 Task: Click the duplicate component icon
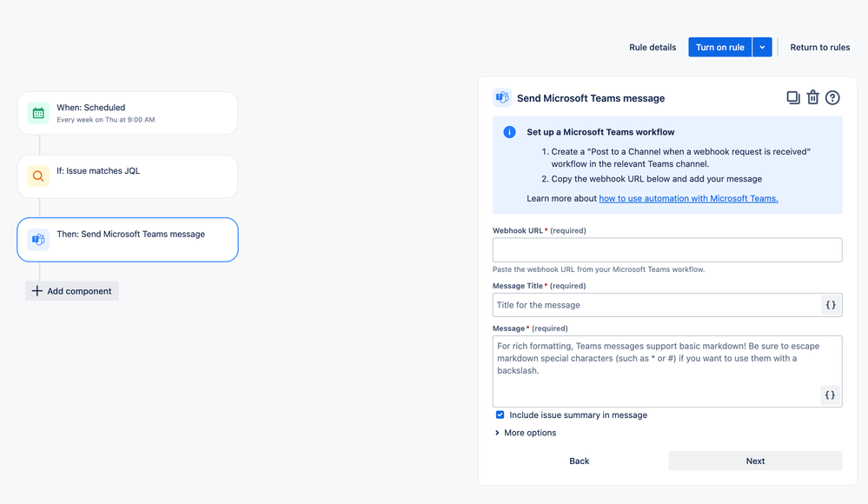(x=793, y=98)
